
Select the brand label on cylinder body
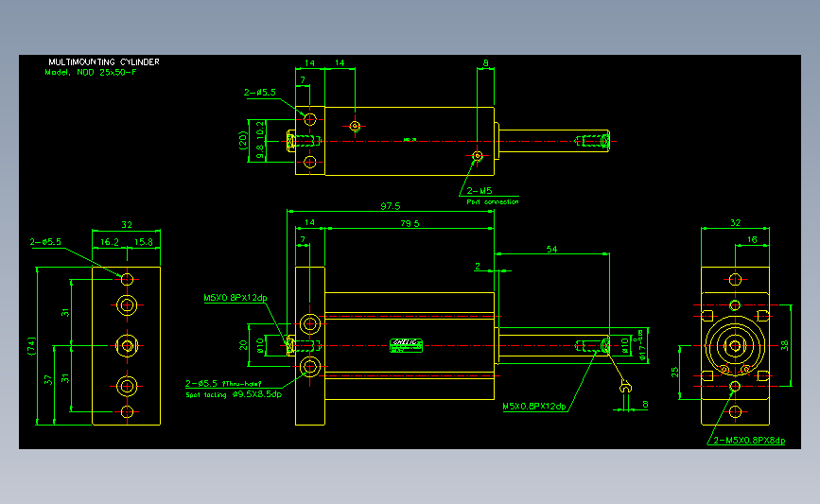click(x=406, y=345)
